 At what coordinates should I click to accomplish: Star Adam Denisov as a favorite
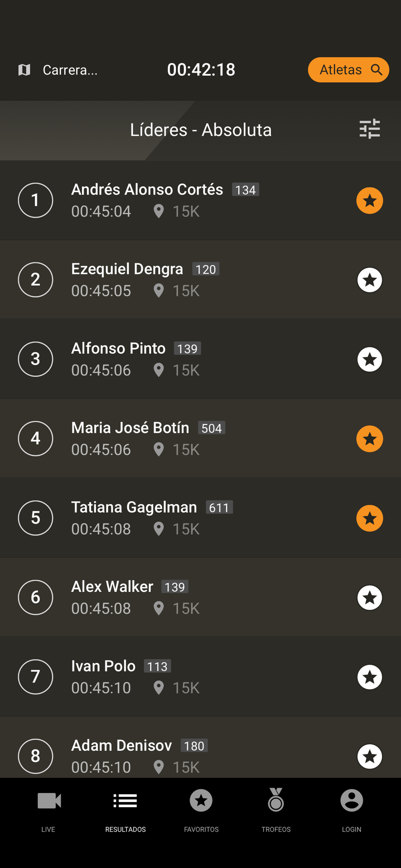[370, 756]
